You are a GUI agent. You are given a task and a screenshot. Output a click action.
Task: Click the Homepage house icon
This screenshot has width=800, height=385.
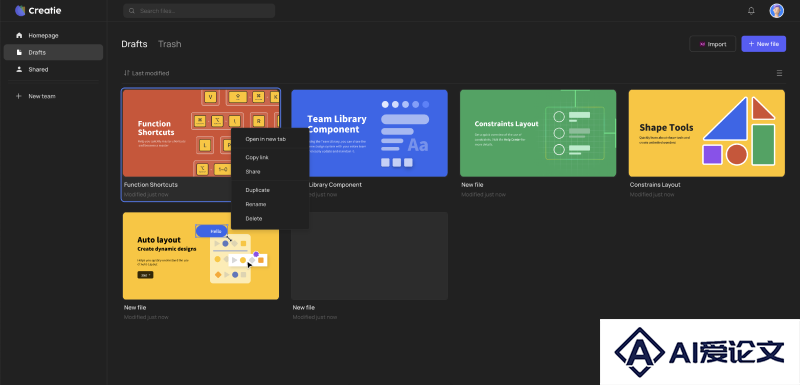(19, 36)
